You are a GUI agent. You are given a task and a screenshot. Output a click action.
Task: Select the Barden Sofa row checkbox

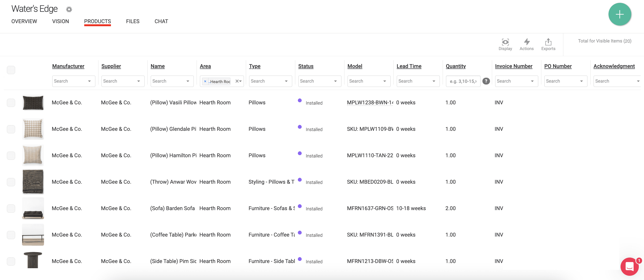pyautogui.click(x=11, y=208)
